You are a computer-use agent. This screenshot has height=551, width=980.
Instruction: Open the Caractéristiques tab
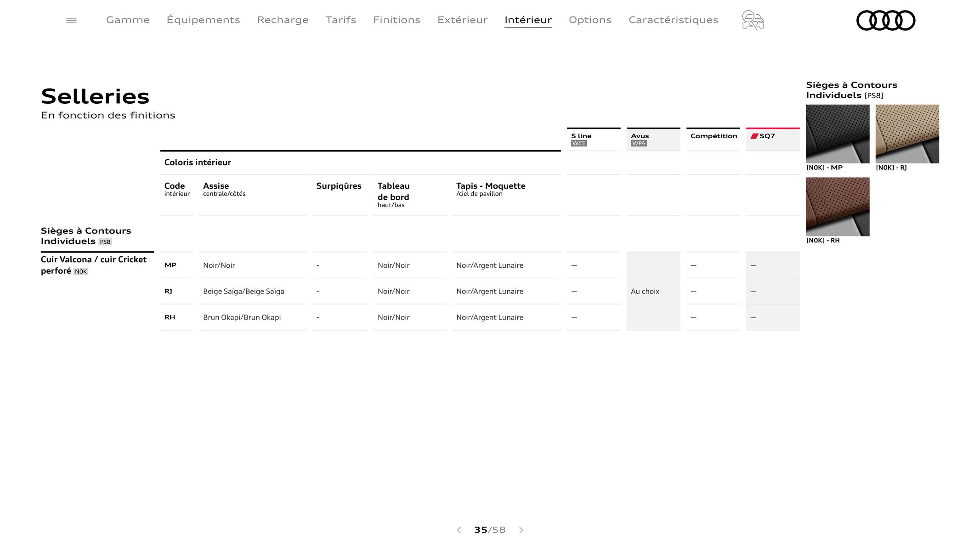(673, 20)
